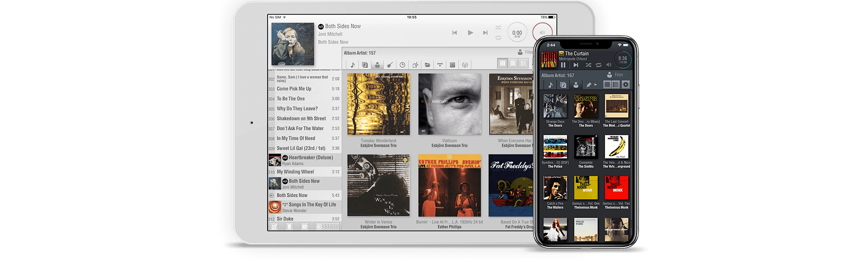Open Winter in Venice album

click(x=378, y=185)
